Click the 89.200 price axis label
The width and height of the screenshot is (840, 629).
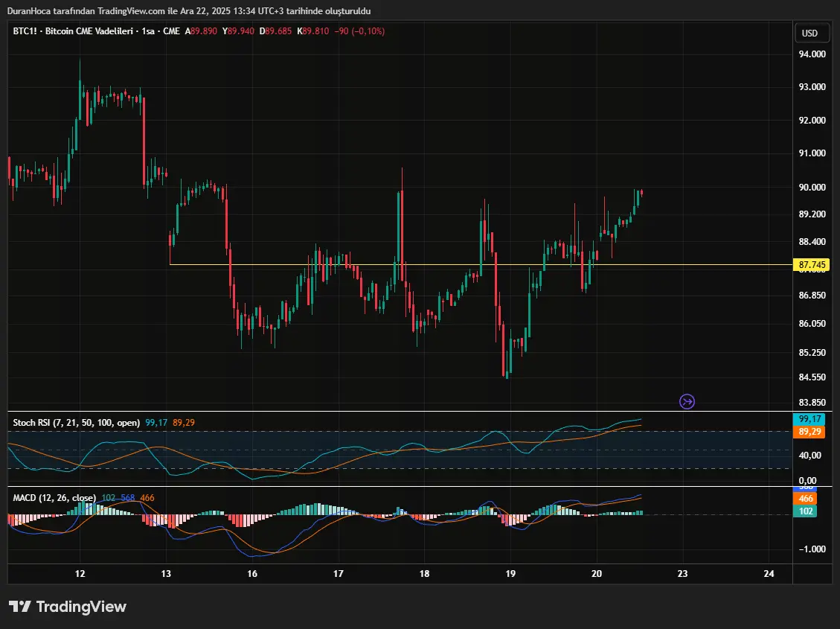click(x=812, y=214)
